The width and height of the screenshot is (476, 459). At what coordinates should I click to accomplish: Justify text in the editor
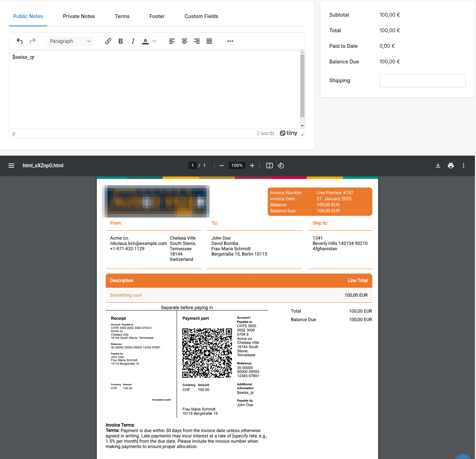tap(209, 41)
